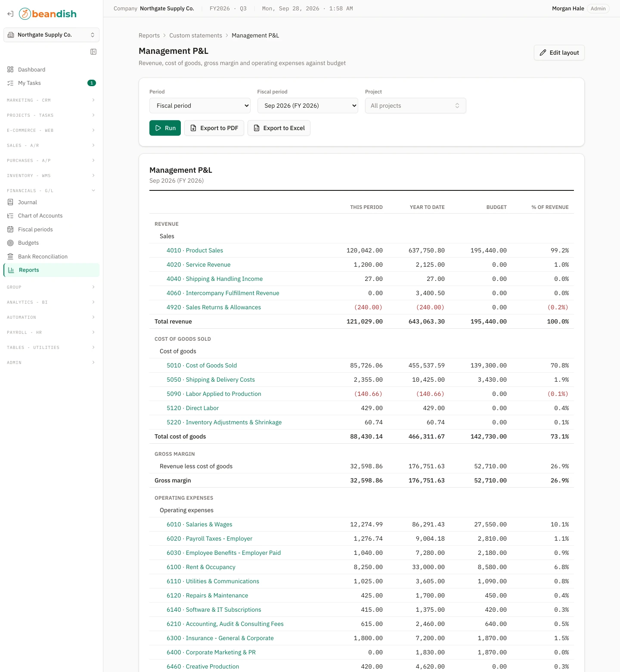This screenshot has width=620, height=672.
Task: Expand the E-Commerce - Web section
Action: coord(51,131)
